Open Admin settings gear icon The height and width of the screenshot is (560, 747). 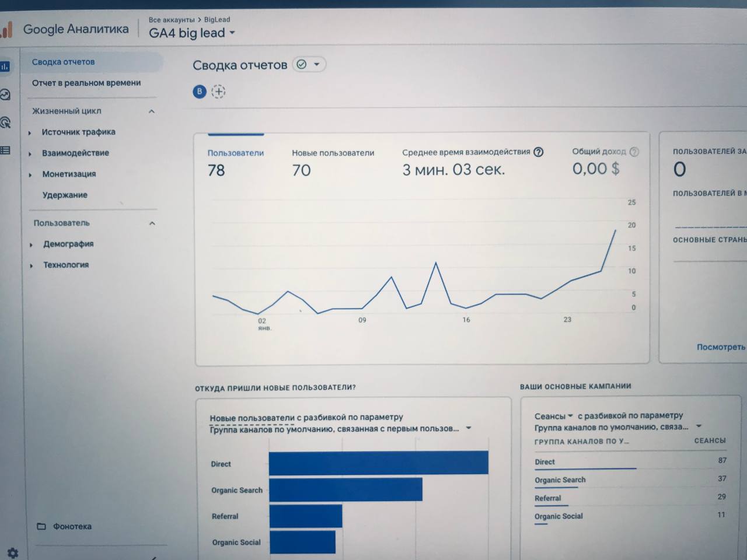[x=12, y=552]
